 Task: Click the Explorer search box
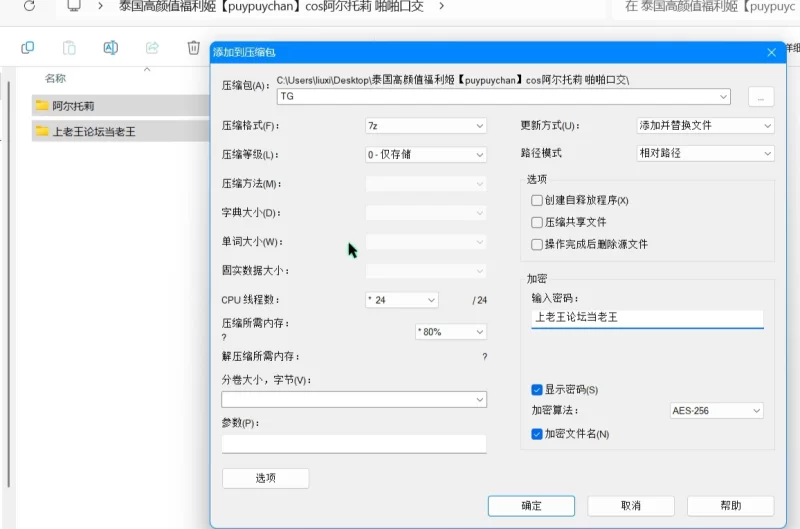point(707,7)
